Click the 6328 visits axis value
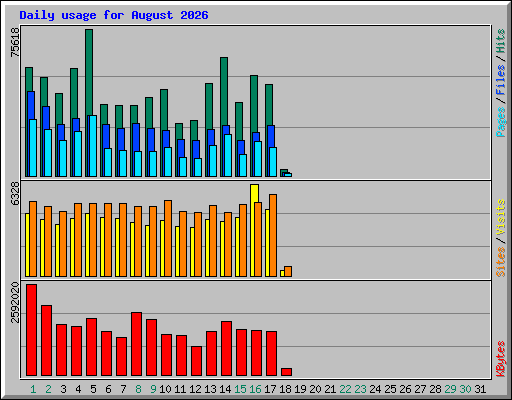 click(x=15, y=194)
